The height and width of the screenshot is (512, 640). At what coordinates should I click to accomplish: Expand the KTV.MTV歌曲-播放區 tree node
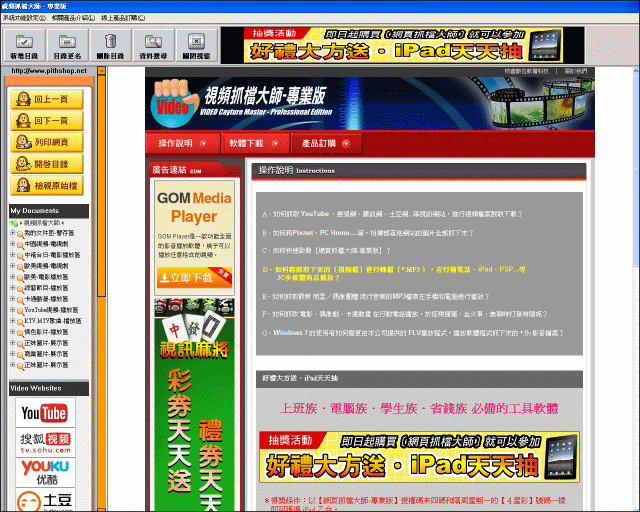(x=13, y=321)
